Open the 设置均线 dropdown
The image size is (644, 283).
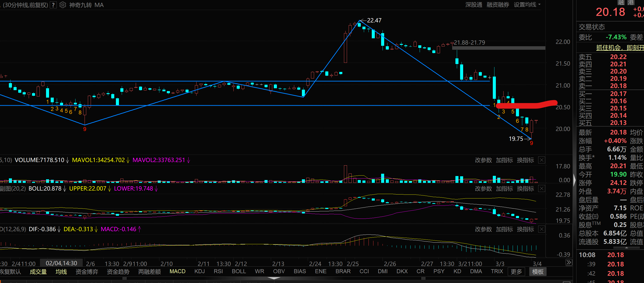527,5
